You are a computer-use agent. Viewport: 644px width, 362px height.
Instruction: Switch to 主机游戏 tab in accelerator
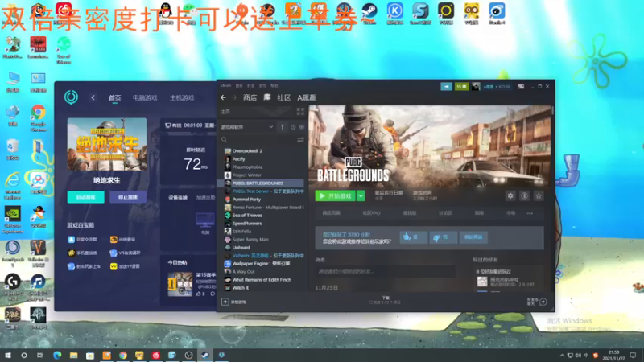pyautogui.click(x=182, y=97)
